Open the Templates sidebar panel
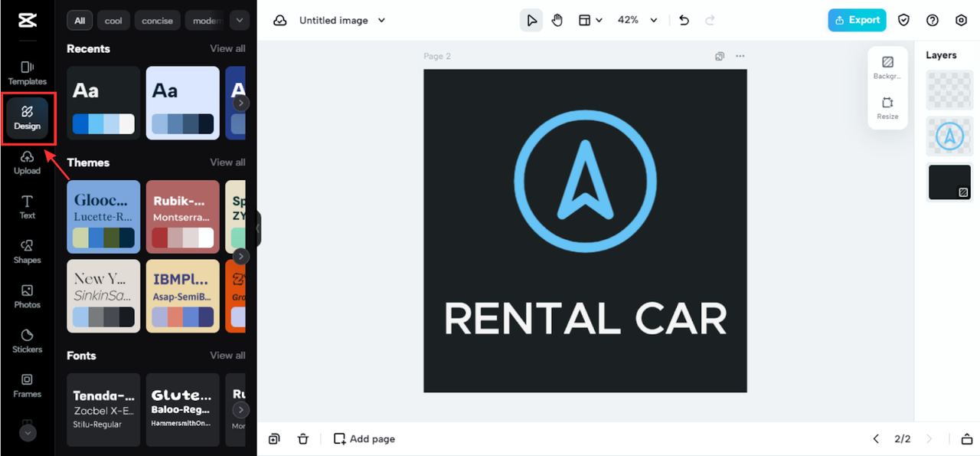The image size is (980, 456). coord(27,73)
